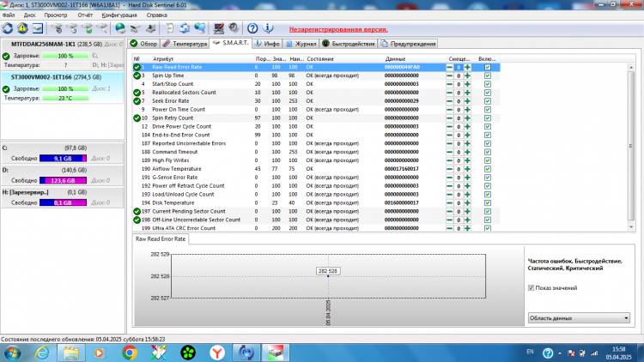Toggle the enabled checkbox for Disk Temperature
This screenshot has width=644, height=362.
[x=488, y=202]
